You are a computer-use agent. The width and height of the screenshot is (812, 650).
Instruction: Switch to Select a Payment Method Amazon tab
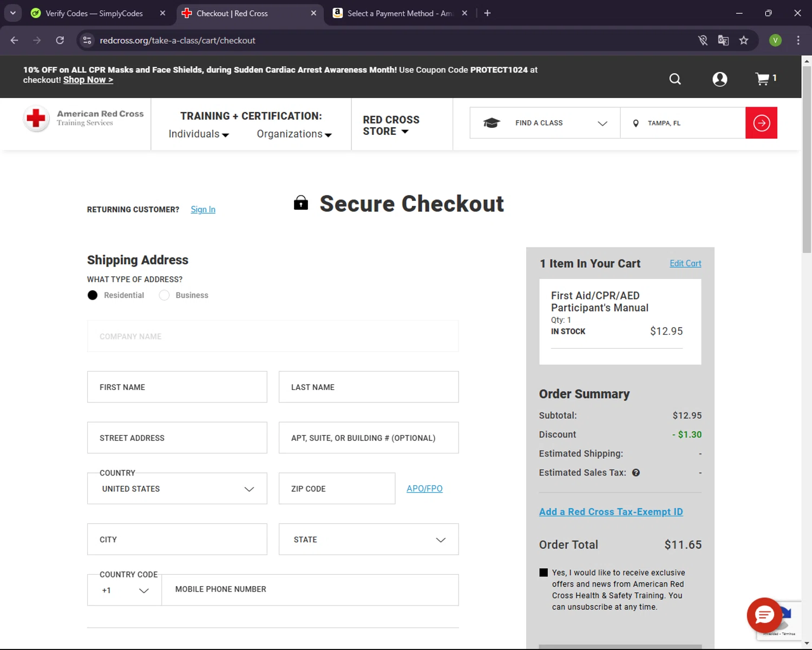(400, 13)
